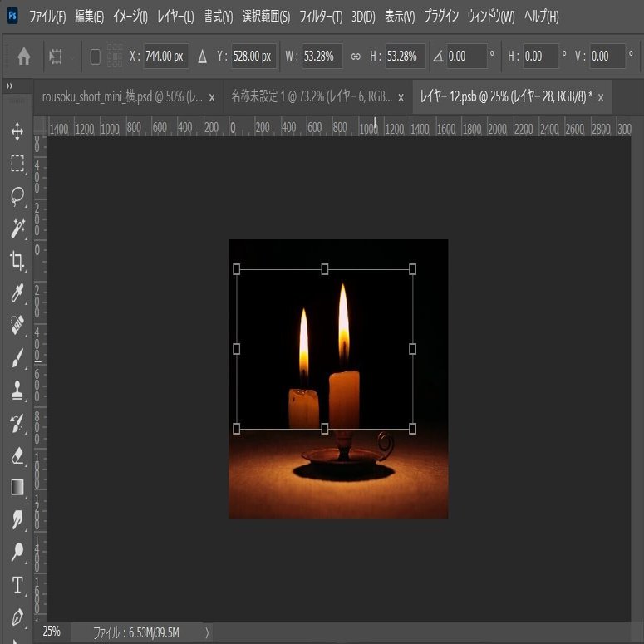Click the left-middle transform handle
This screenshot has height=644, width=644.
coord(236,349)
